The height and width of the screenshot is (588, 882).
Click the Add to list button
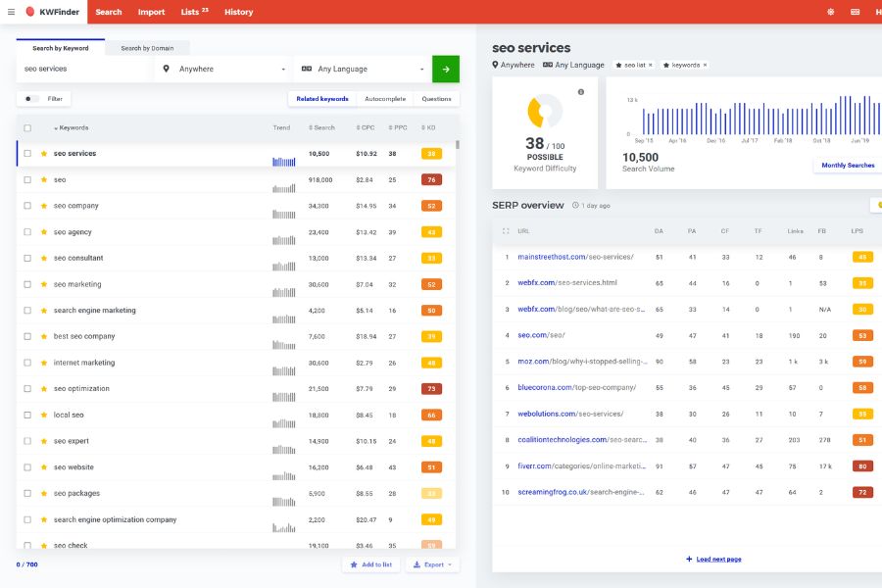click(371, 564)
